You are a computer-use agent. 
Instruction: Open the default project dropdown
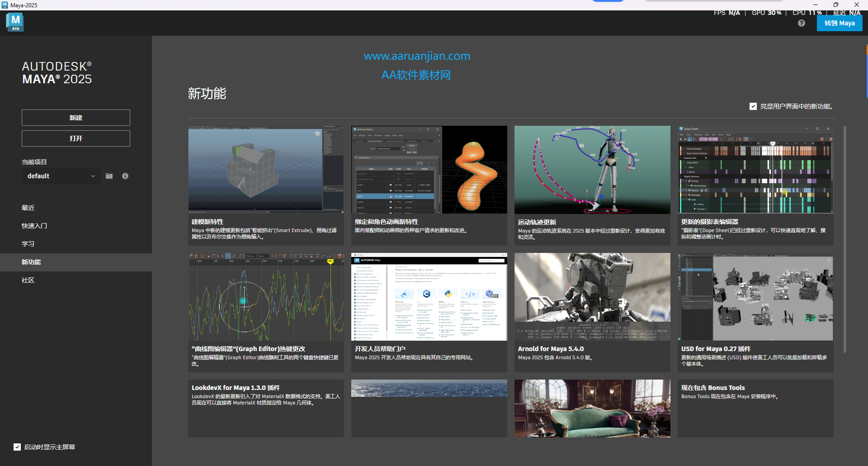point(61,176)
